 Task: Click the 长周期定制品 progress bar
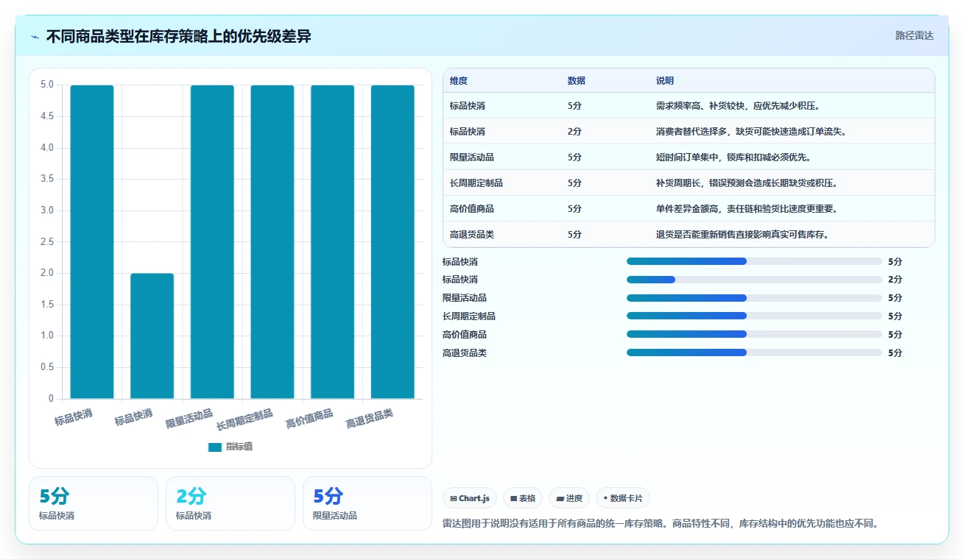pos(754,316)
